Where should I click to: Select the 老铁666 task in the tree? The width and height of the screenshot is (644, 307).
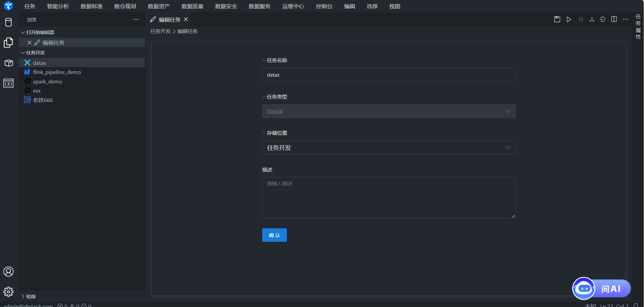click(x=82, y=100)
